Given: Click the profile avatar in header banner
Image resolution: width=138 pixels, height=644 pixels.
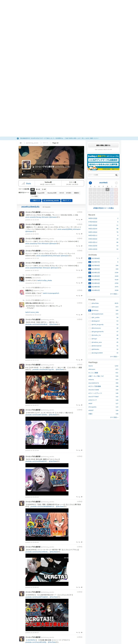Looking at the screenshot, I should tap(26, 165).
